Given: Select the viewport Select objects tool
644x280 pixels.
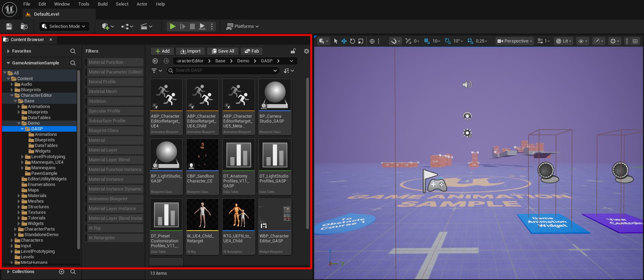Looking at the screenshot, I should (336, 41).
